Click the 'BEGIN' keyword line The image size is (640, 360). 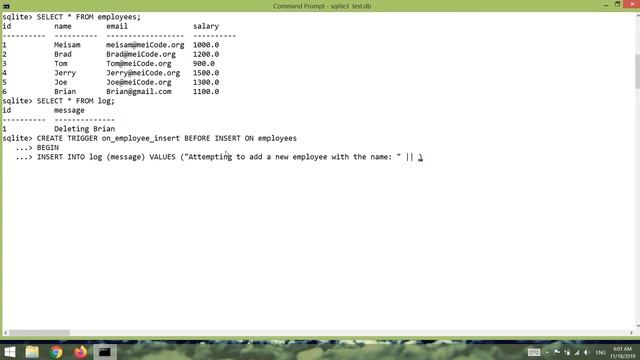48,148
